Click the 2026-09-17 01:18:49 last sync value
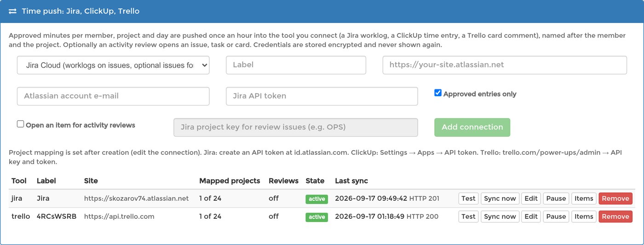 [x=370, y=216]
